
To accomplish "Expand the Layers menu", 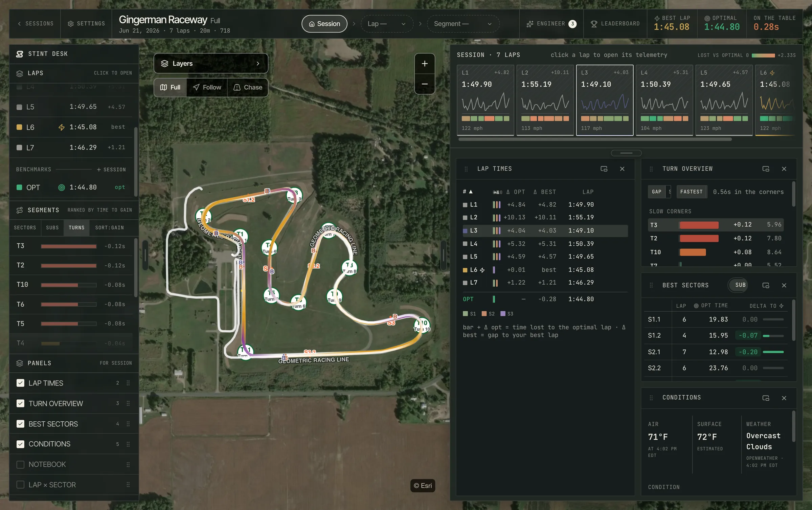I will [211, 63].
